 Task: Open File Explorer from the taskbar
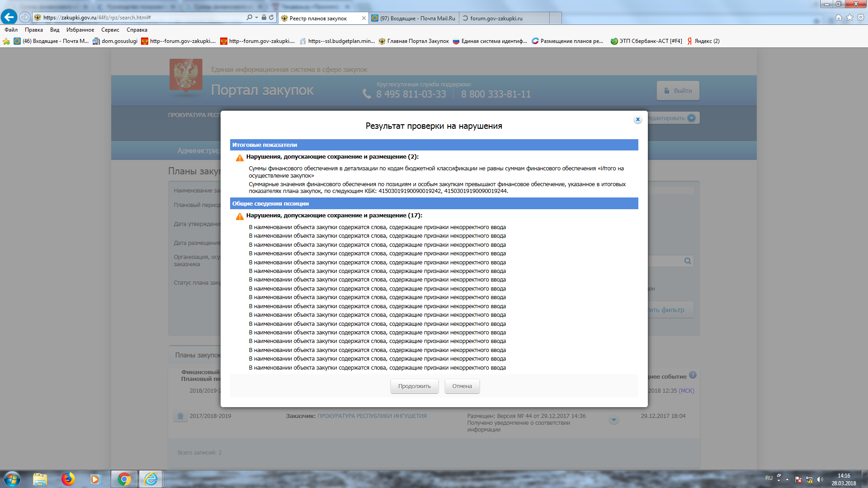click(x=40, y=479)
